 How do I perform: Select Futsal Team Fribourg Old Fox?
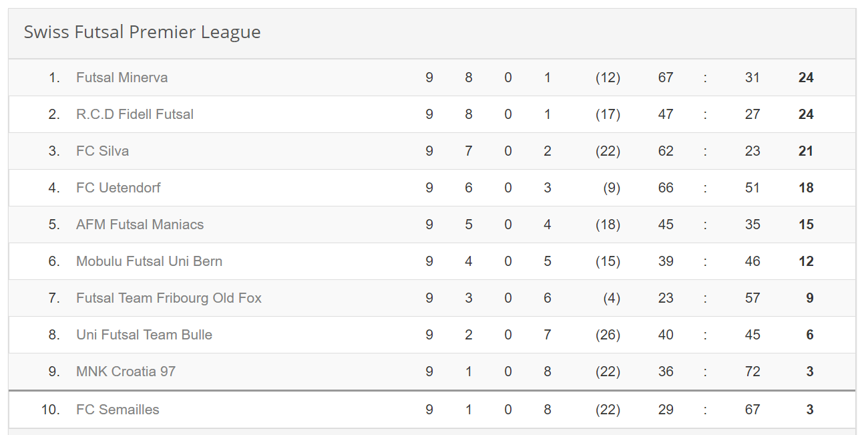tap(169, 298)
